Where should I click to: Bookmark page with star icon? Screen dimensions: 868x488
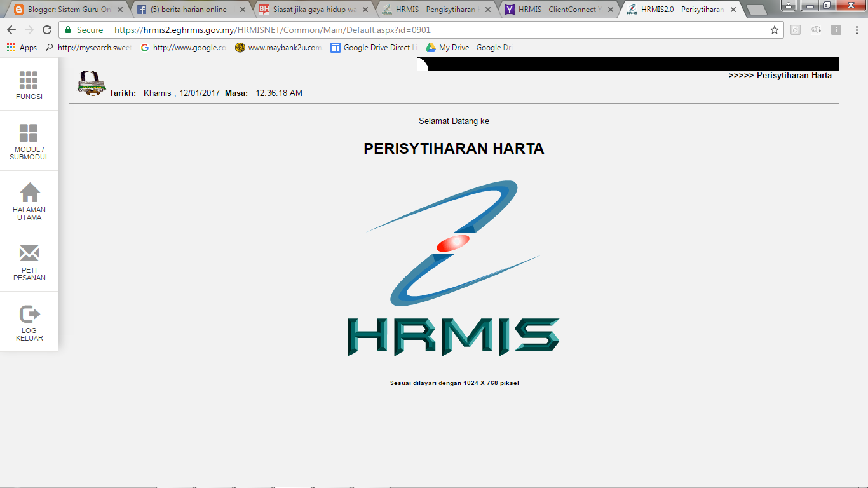coord(774,30)
